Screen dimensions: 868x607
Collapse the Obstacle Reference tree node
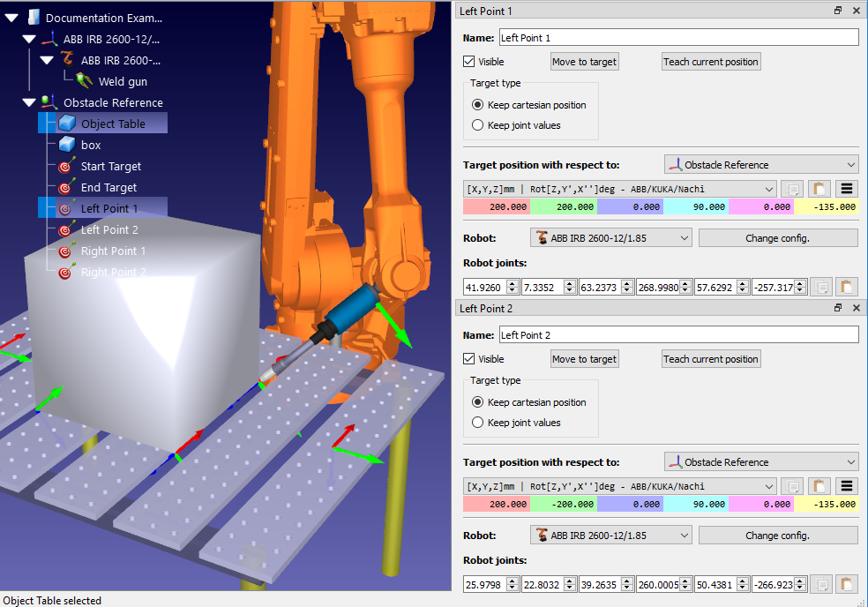point(28,102)
